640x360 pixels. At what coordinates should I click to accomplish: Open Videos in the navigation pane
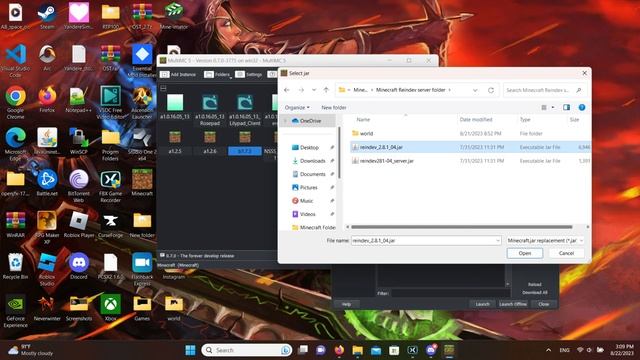pos(307,214)
